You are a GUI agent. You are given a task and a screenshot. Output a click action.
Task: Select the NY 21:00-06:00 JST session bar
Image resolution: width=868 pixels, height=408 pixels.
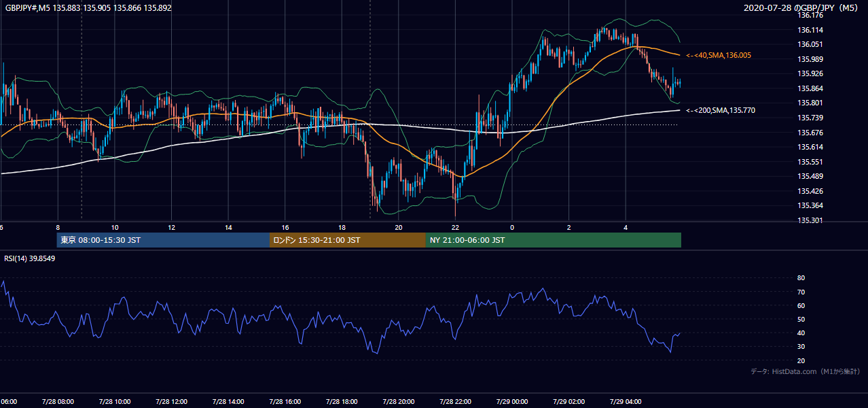pos(554,240)
